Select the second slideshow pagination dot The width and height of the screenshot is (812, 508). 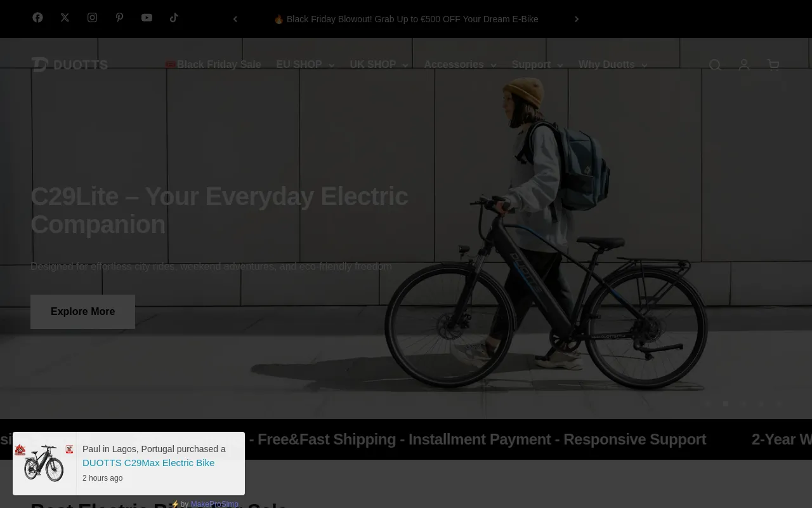726,404
